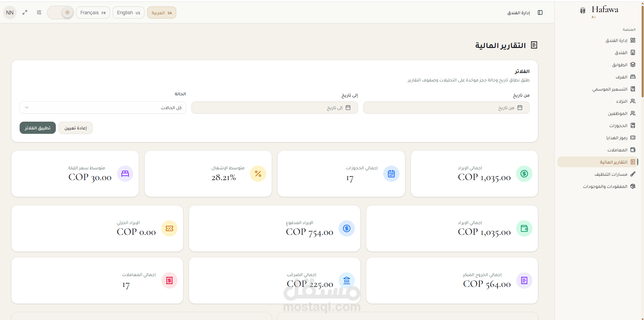Click the Hafawa AI logo
The image size is (644, 320).
[599, 11]
